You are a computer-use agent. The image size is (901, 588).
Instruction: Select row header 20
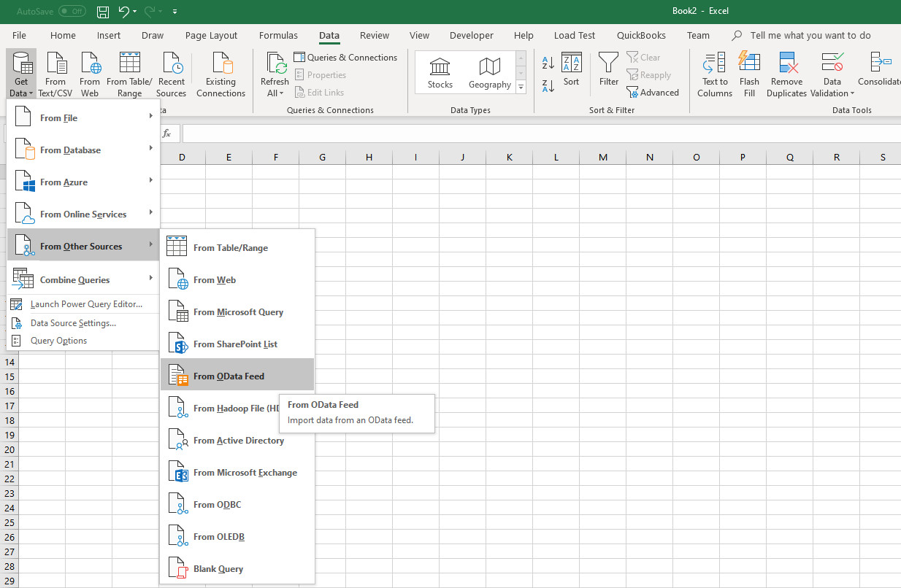[x=9, y=449]
